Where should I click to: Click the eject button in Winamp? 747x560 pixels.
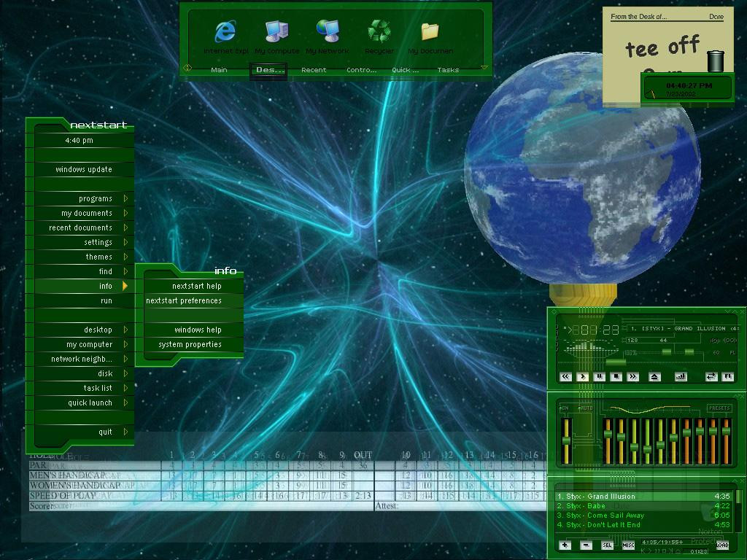(x=654, y=377)
